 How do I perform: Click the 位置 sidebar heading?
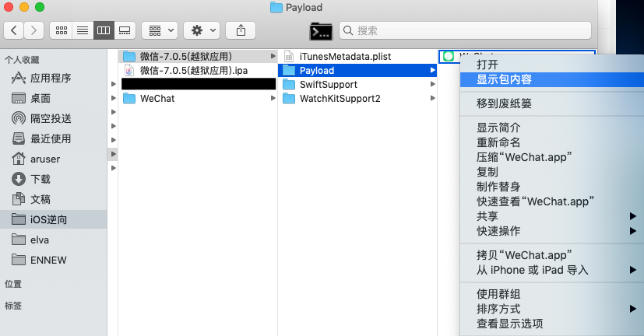click(x=13, y=284)
